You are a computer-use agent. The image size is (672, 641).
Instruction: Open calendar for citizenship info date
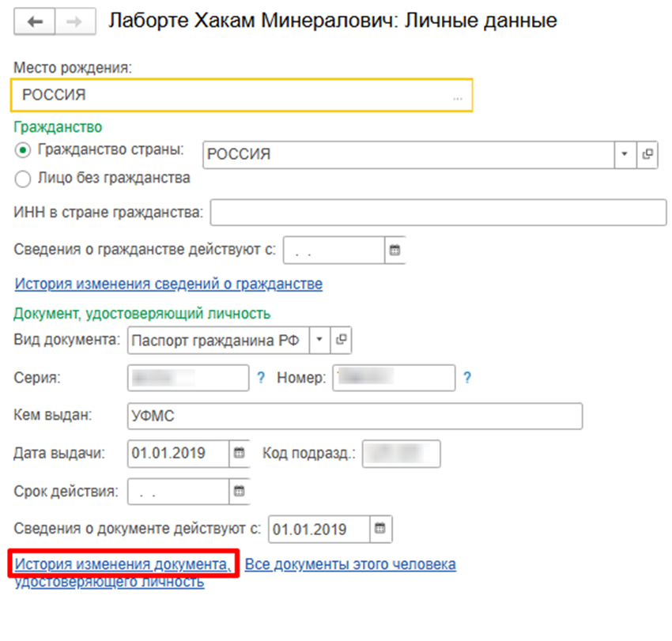click(395, 250)
